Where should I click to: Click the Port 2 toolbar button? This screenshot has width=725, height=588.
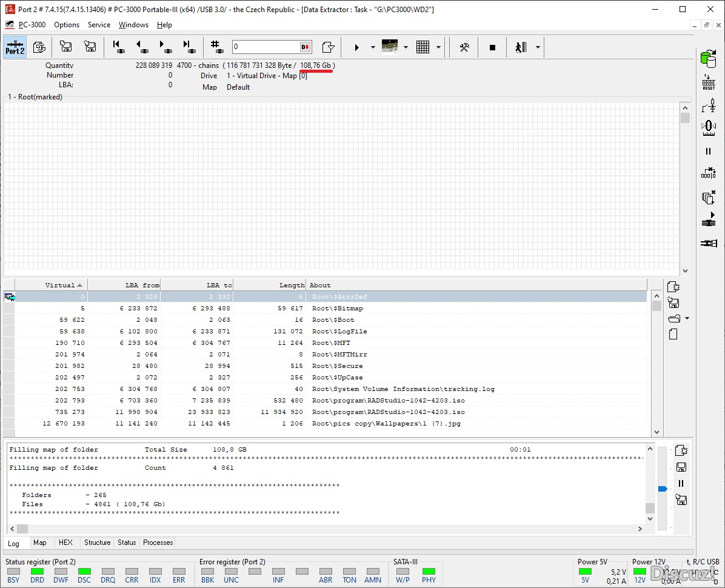click(15, 47)
